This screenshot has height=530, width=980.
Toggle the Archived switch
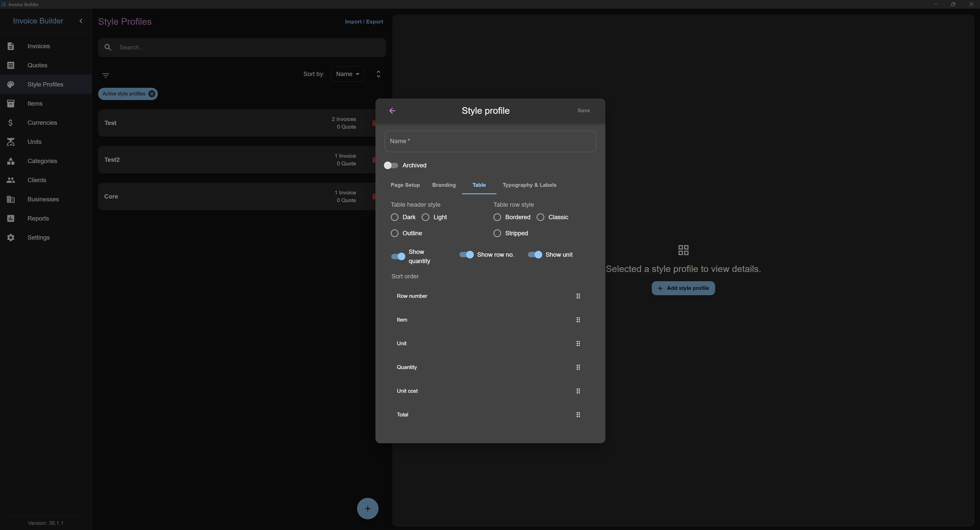[391, 165]
